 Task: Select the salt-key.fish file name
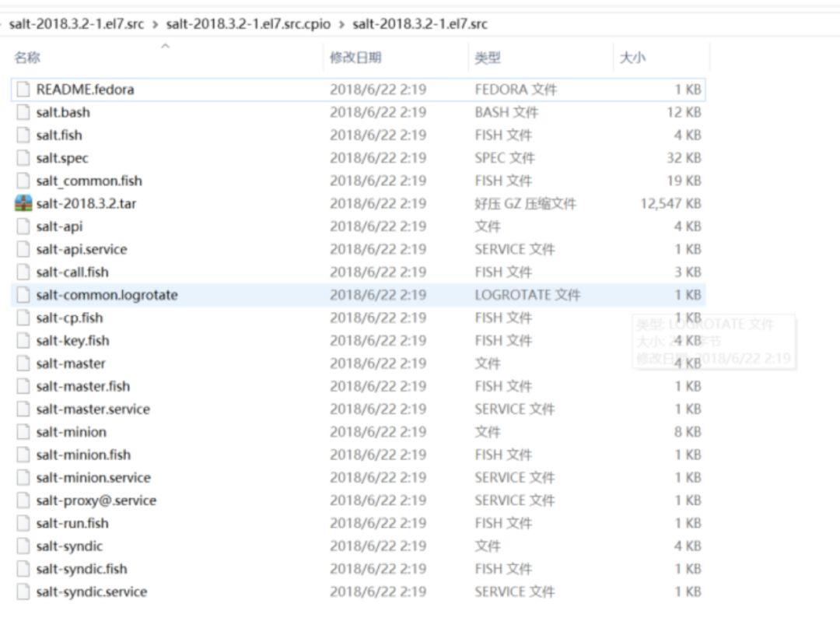[72, 341]
